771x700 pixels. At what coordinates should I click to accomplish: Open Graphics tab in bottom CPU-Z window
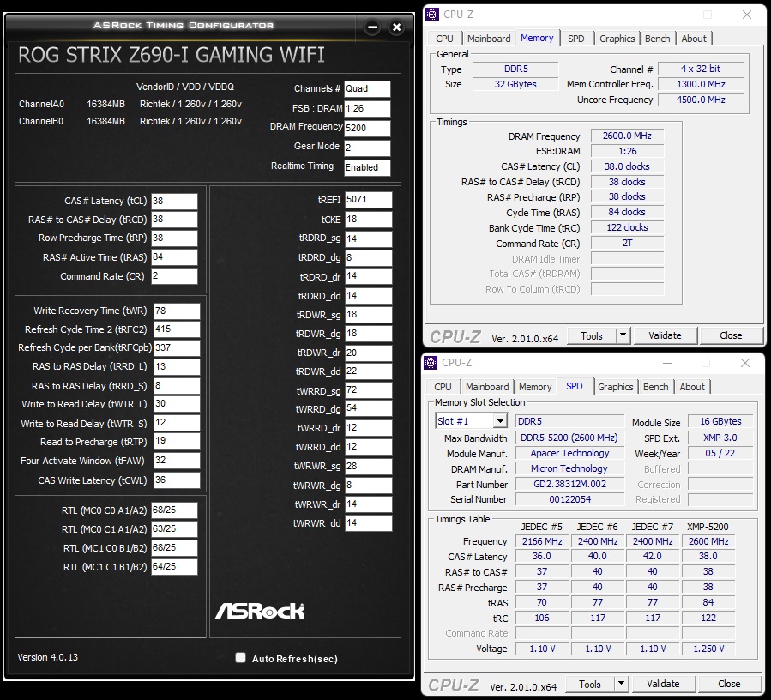[616, 387]
